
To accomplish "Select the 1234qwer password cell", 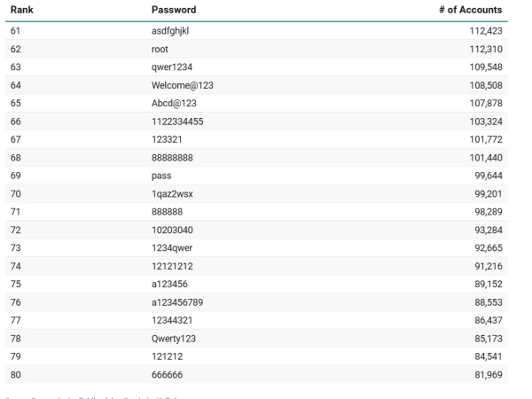I will pyautogui.click(x=172, y=247).
